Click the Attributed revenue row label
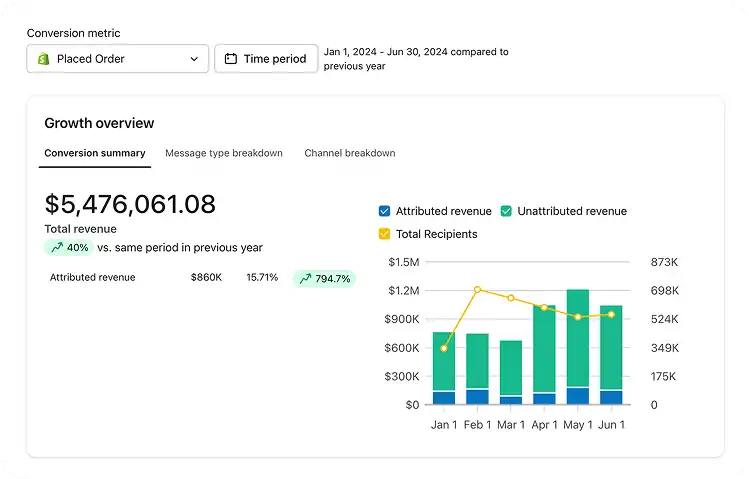 92,277
